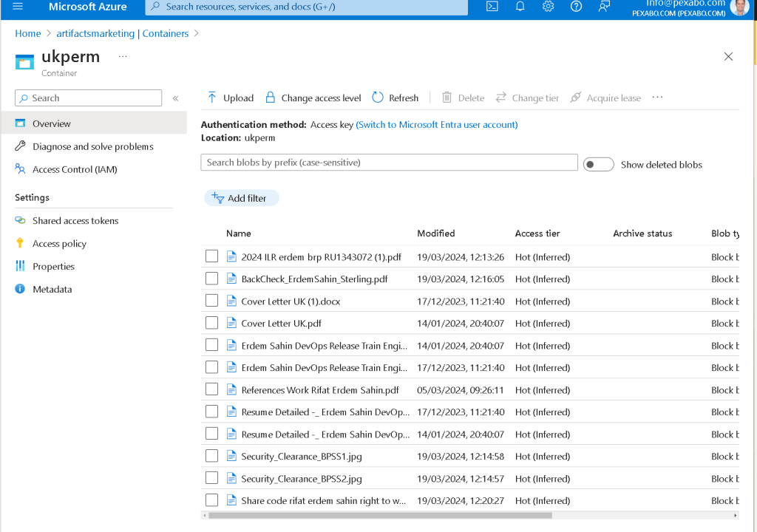757x532 pixels.
Task: Open the notifications bell
Action: [x=520, y=6]
